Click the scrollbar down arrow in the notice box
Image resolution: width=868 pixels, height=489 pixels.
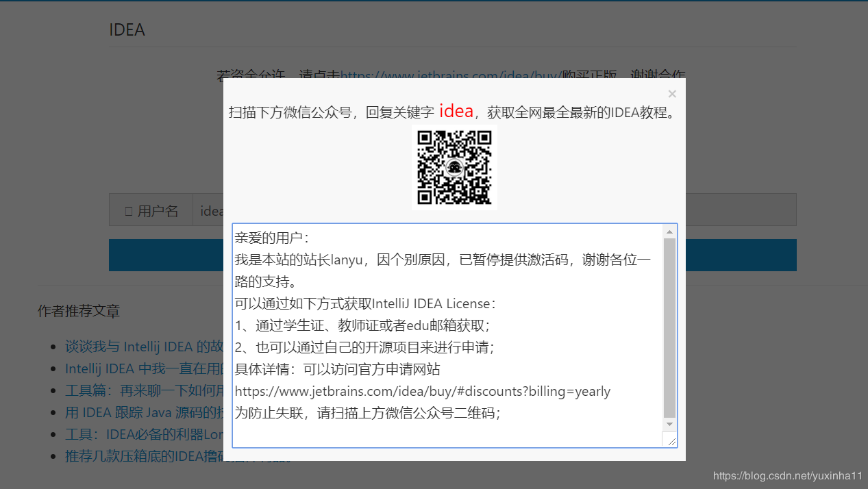point(669,423)
